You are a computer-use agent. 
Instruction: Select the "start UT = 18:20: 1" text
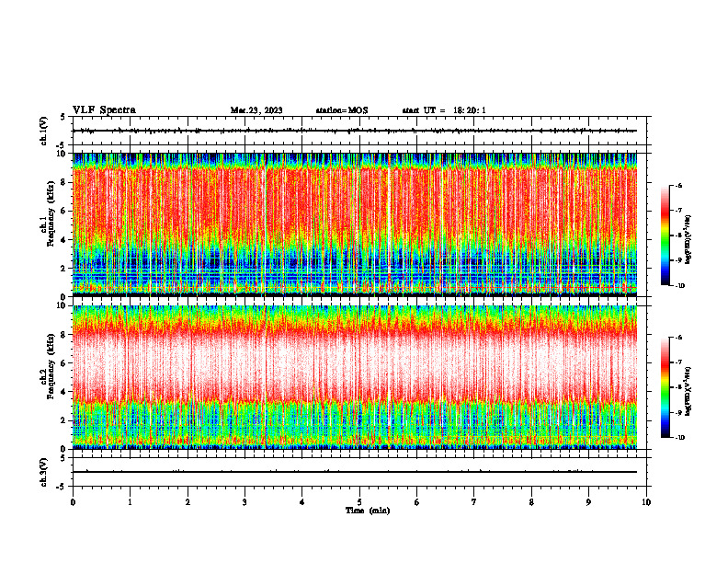click(x=444, y=110)
